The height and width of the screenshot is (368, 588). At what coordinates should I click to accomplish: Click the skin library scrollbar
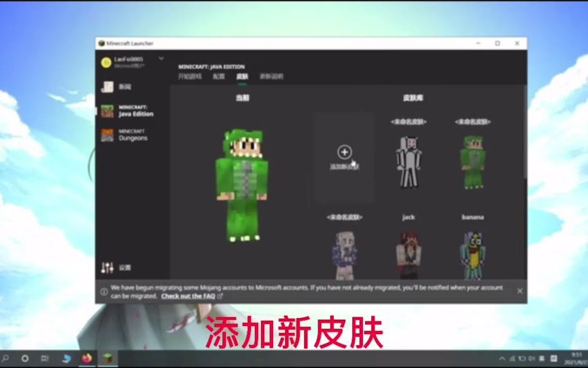524,133
